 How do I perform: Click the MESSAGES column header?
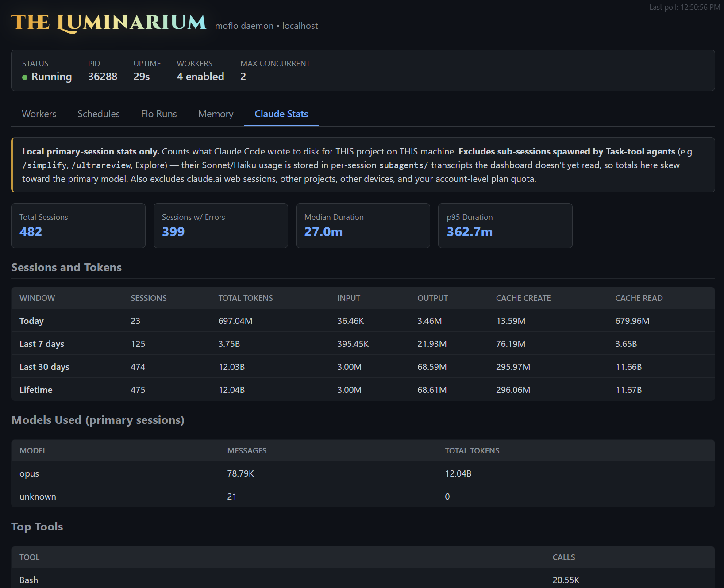[x=247, y=450]
